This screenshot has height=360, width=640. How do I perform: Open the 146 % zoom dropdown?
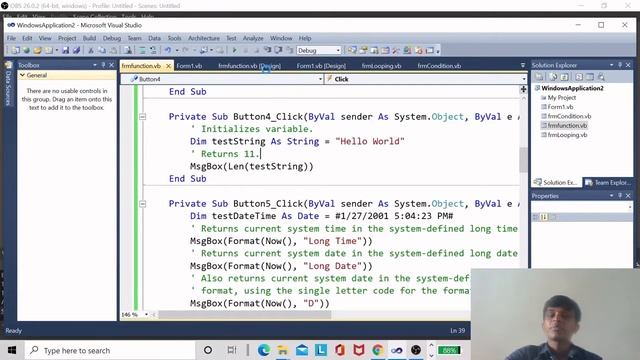(x=147, y=315)
